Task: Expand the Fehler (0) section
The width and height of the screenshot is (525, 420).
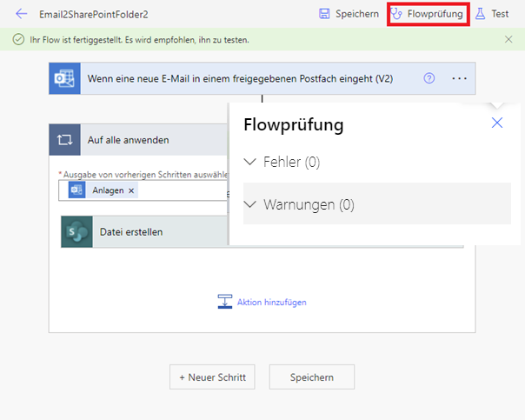Action: [283, 162]
